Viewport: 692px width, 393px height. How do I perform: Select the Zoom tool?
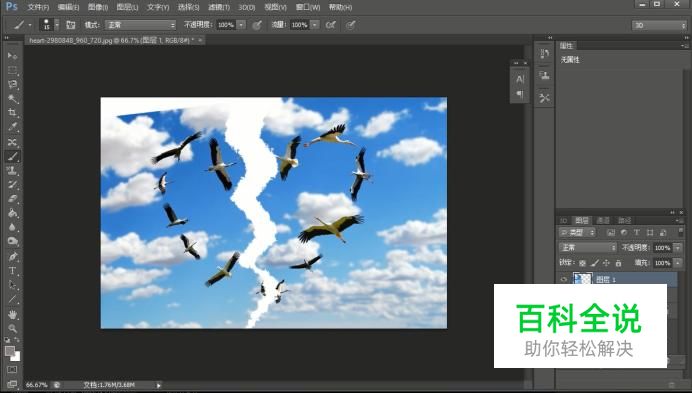(12, 329)
